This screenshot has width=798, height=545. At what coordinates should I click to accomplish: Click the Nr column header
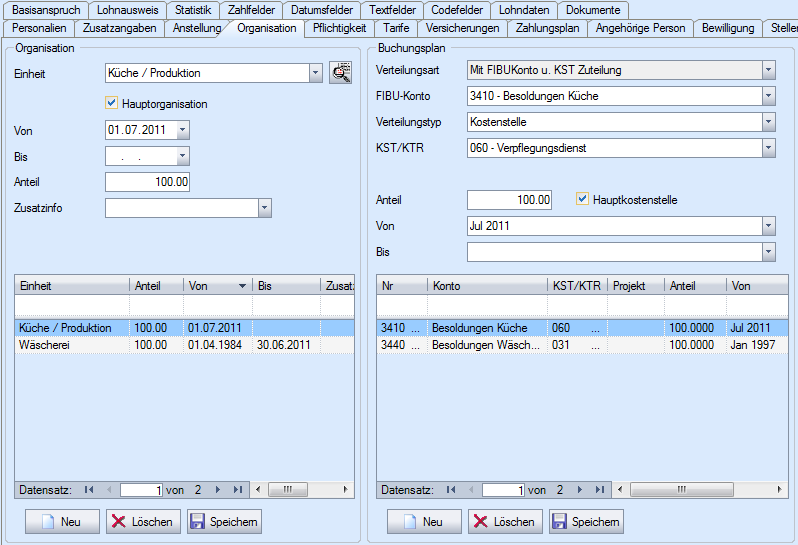pos(402,286)
